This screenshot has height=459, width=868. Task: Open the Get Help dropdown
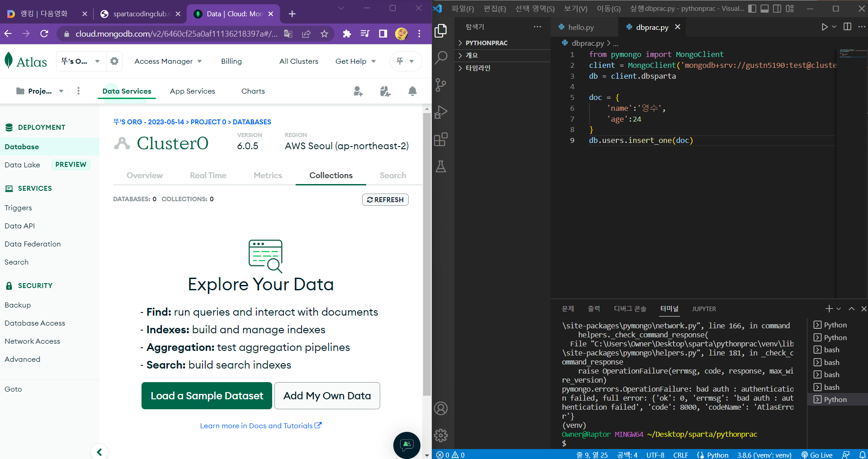[355, 62]
